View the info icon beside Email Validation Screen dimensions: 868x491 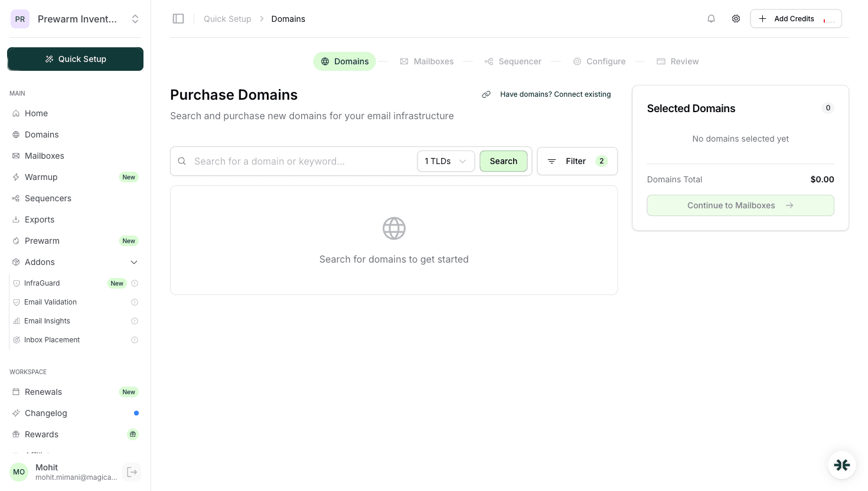point(134,302)
